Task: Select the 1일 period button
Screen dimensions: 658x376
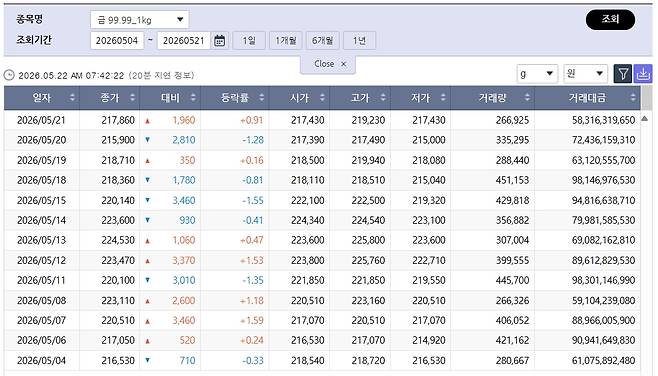Action: [249, 41]
